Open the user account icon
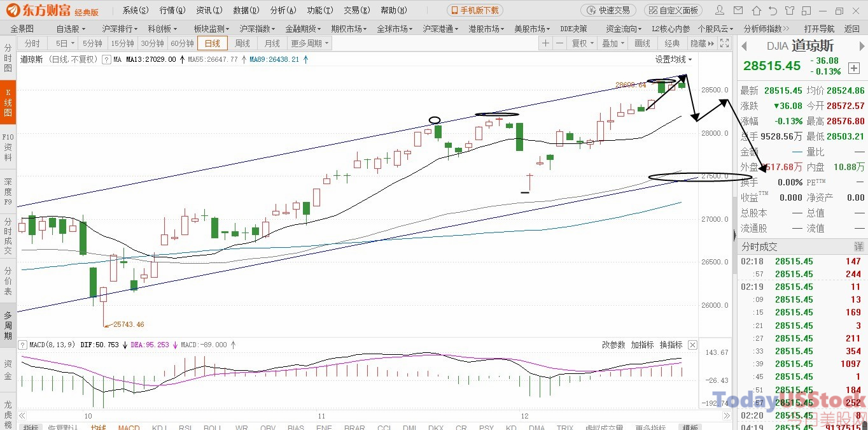Screen dimensions: 868x430 719,11
